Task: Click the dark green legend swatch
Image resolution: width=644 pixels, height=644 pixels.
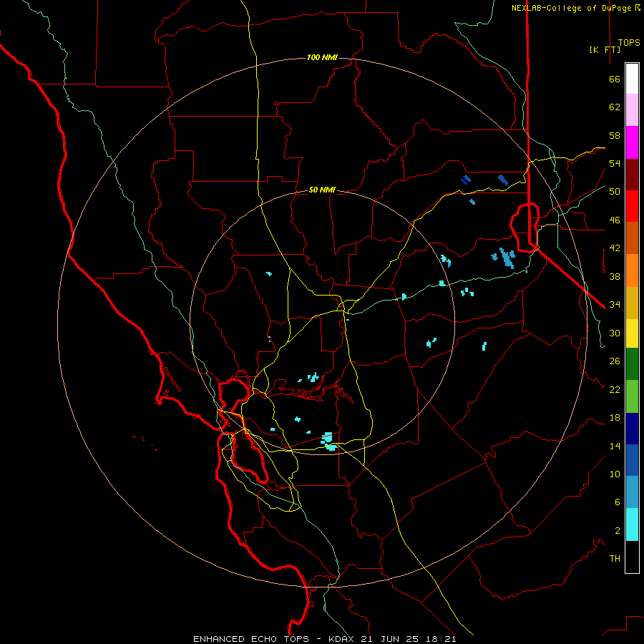Action: (x=632, y=364)
